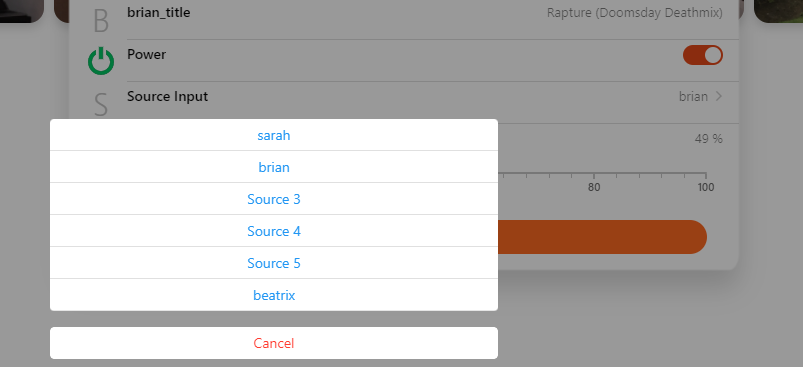Viewport: 803px width, 367px height.
Task: Click the green power icon
Action: pos(101,61)
